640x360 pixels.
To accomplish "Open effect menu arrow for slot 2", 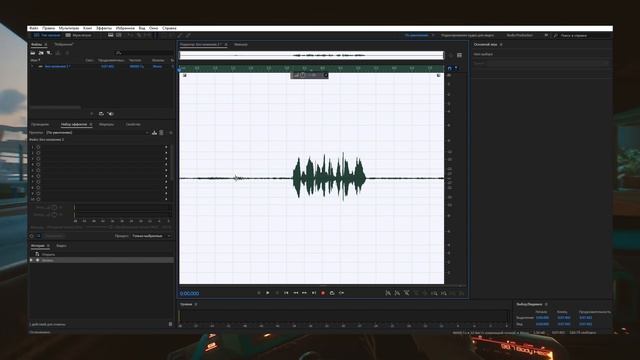I will (x=166, y=153).
